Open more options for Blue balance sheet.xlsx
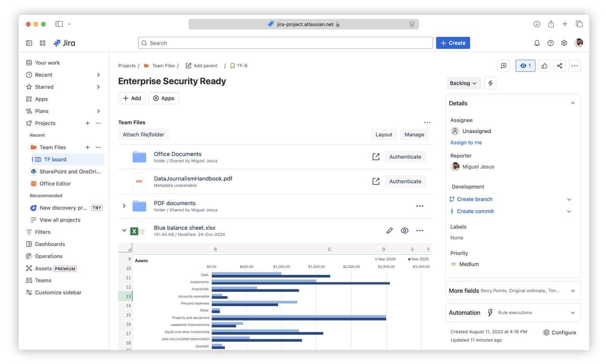 coord(420,231)
